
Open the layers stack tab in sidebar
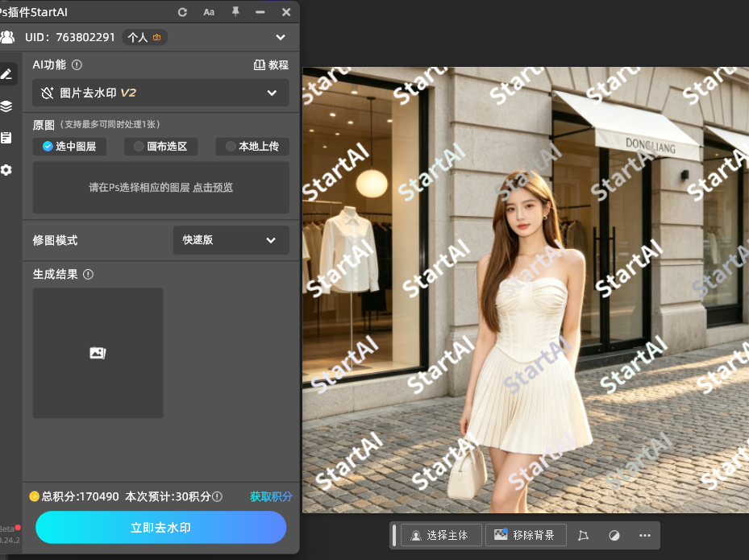(6, 106)
